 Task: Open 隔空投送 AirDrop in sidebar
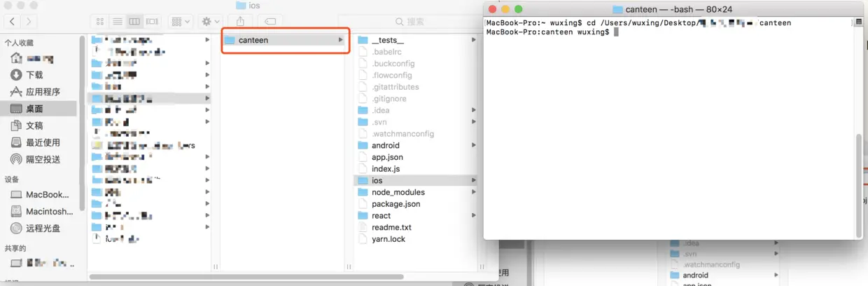pos(43,159)
